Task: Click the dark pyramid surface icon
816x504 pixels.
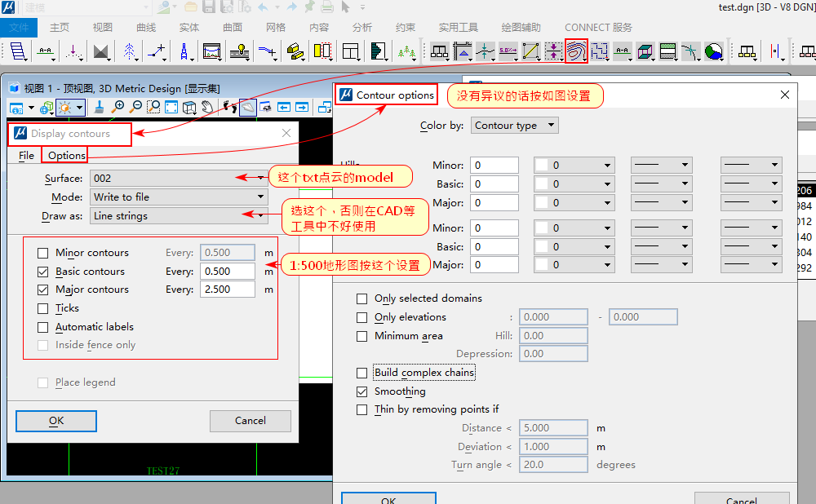Action: tap(101, 51)
